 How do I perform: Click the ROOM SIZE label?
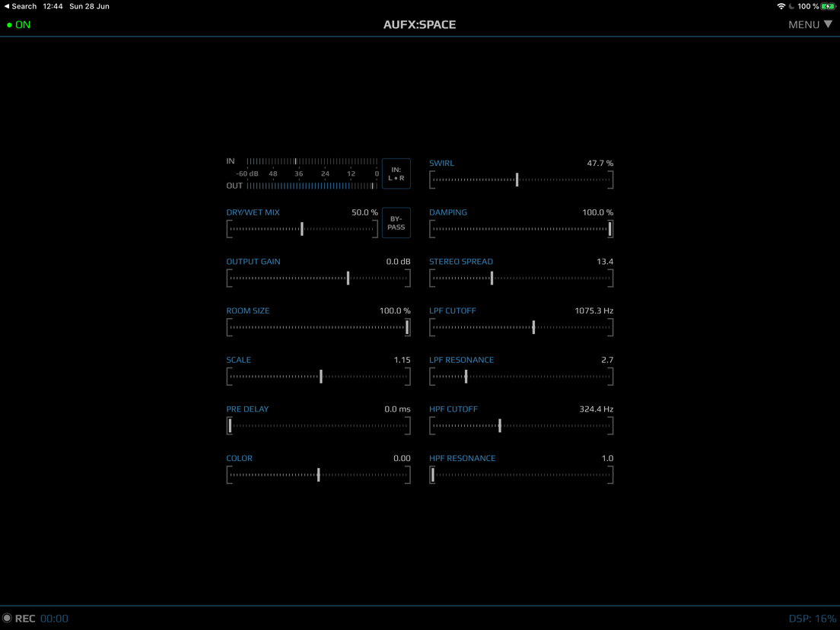(x=248, y=310)
